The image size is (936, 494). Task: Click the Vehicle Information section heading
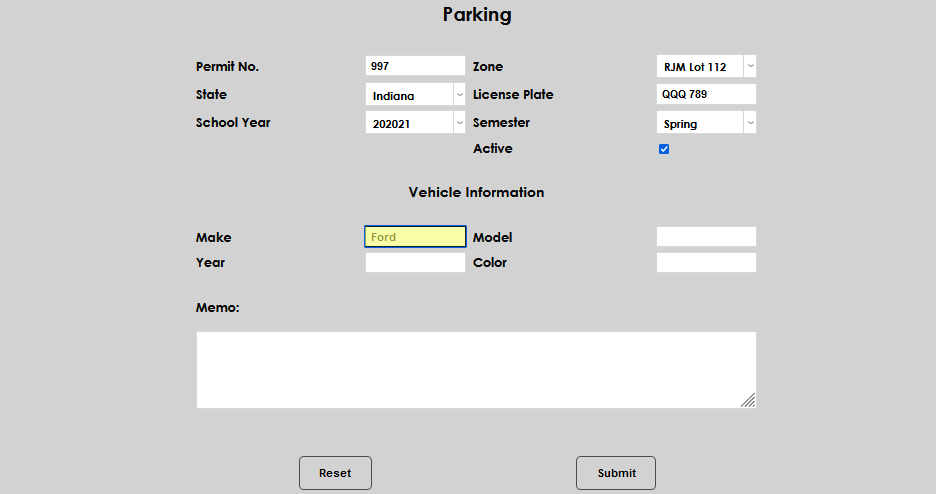click(476, 192)
